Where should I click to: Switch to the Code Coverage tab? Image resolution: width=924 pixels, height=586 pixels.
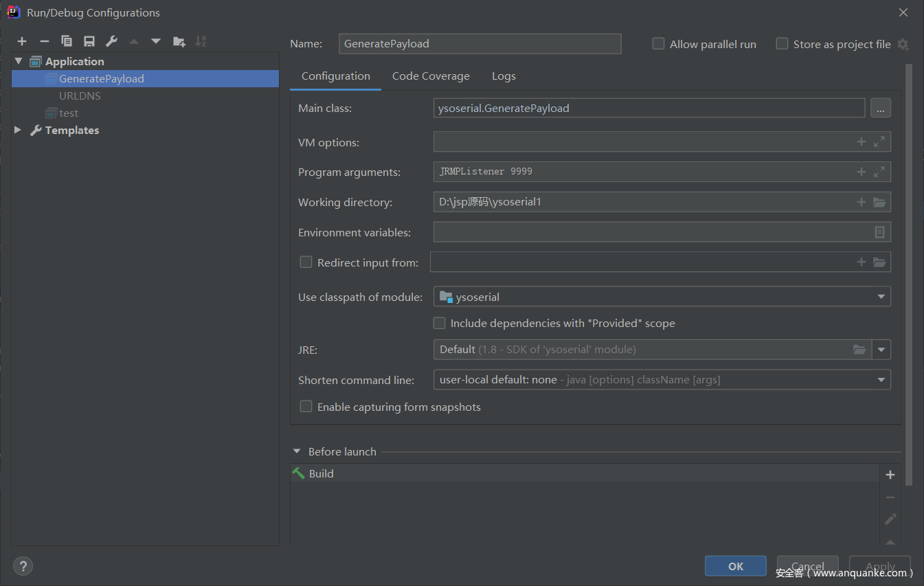click(x=431, y=76)
